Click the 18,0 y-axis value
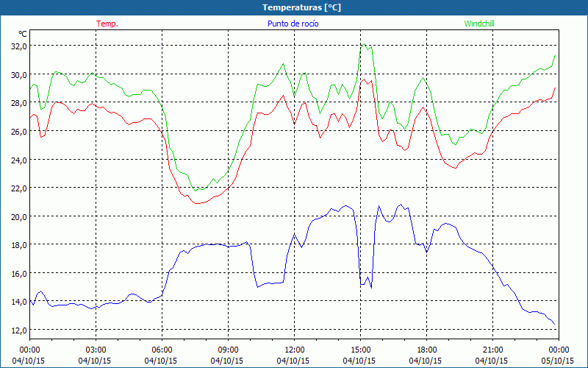 click(x=19, y=245)
